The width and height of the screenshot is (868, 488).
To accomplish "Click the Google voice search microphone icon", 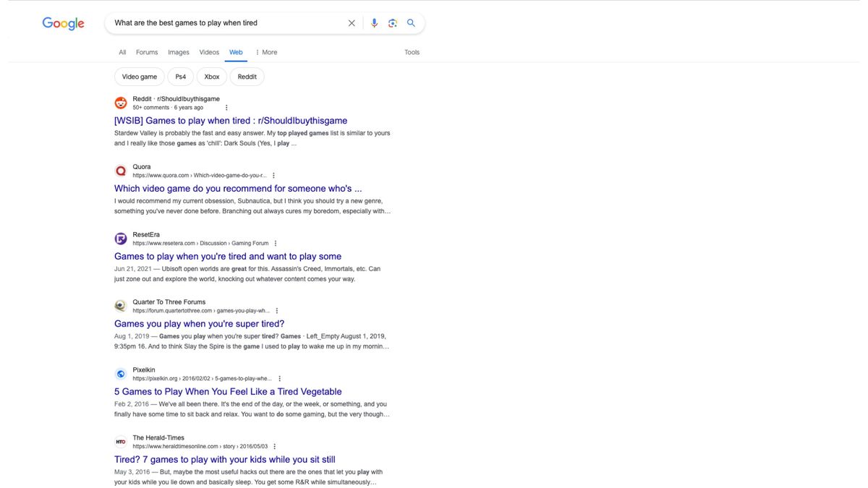I will tap(374, 22).
